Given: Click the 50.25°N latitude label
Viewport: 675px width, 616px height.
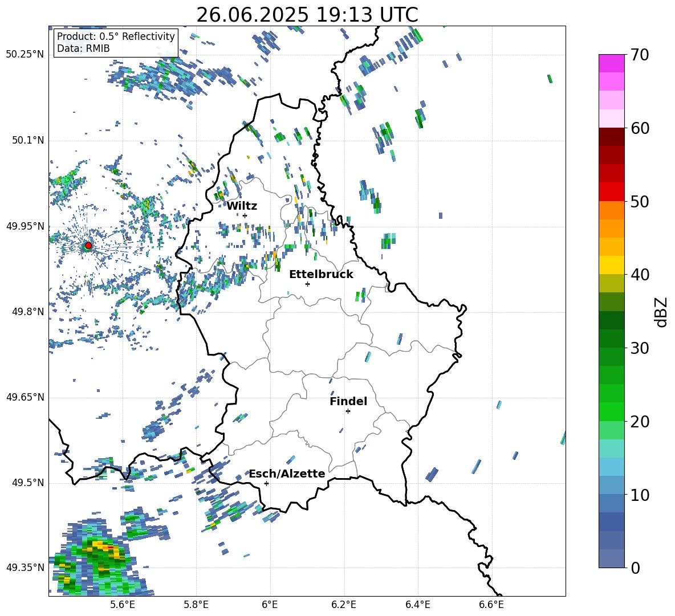Looking at the screenshot, I should pyautogui.click(x=25, y=55).
